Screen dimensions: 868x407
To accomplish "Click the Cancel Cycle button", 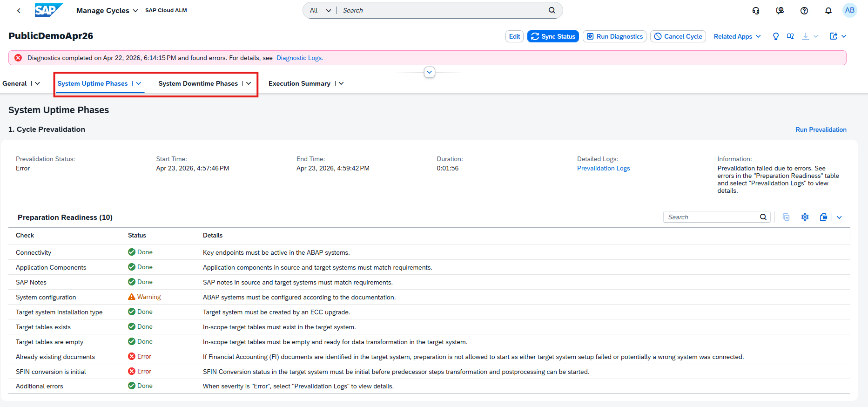I will [x=678, y=36].
